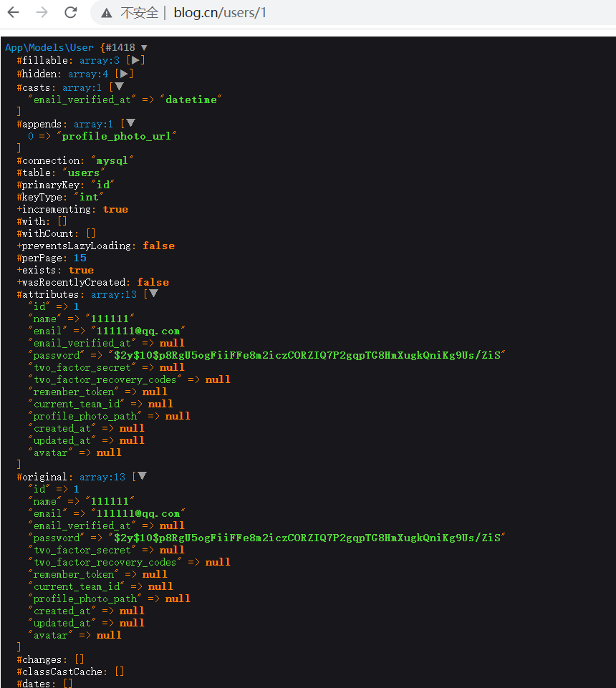
Task: Click the #with property label
Action: (34, 222)
